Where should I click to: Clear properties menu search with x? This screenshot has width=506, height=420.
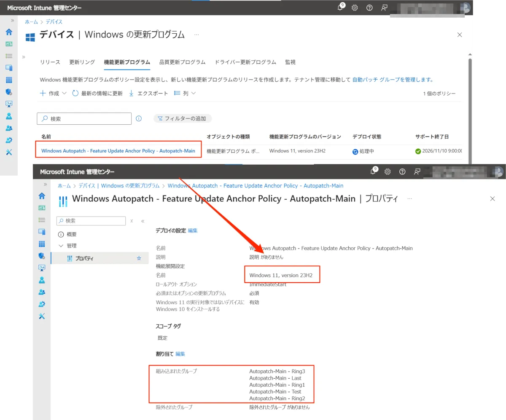[132, 221]
